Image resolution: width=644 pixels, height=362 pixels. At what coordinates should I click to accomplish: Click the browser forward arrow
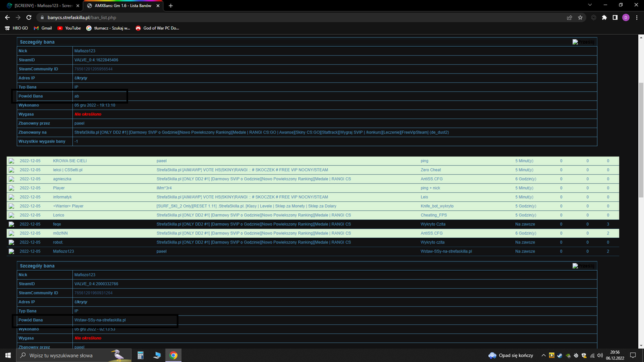[18, 17]
